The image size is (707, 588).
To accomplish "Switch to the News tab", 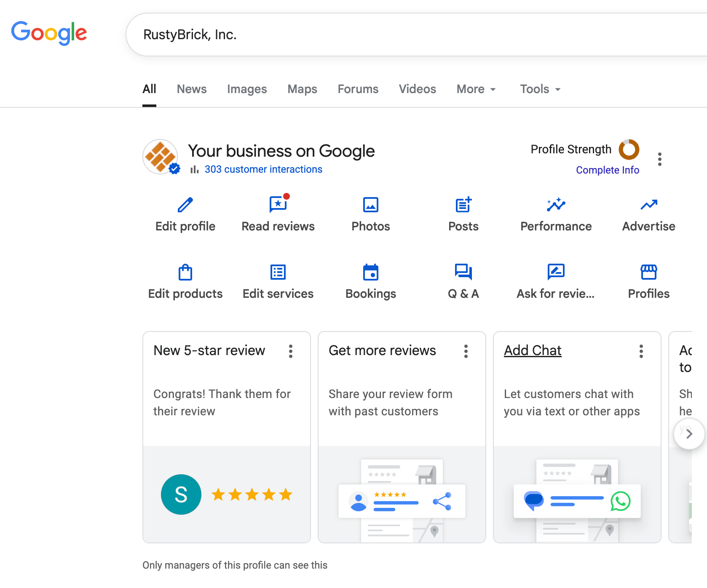I will click(192, 89).
